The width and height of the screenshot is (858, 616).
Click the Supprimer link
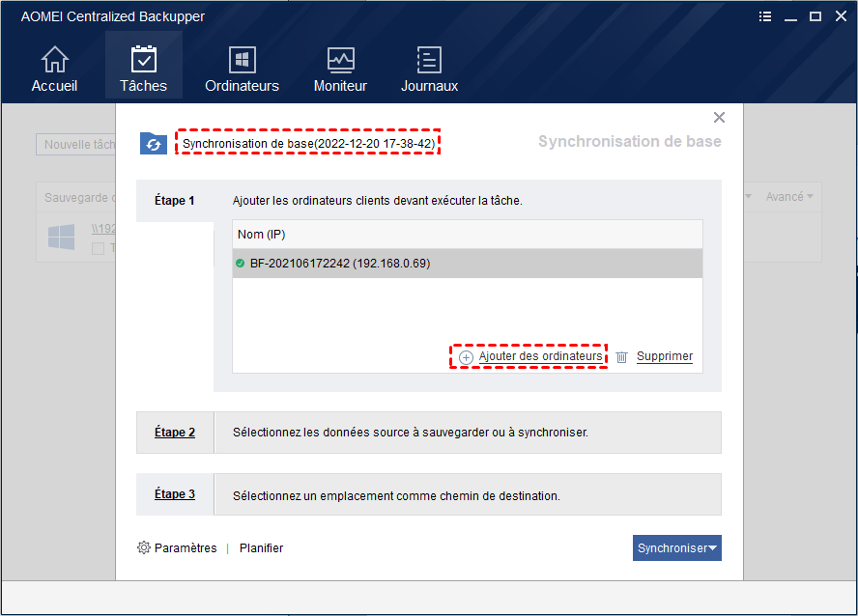[665, 356]
